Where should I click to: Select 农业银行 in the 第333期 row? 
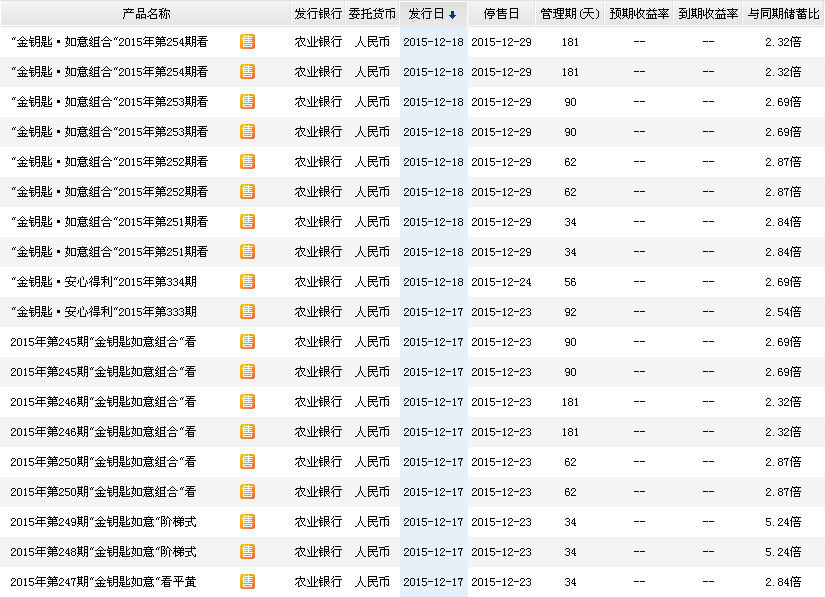coord(318,312)
